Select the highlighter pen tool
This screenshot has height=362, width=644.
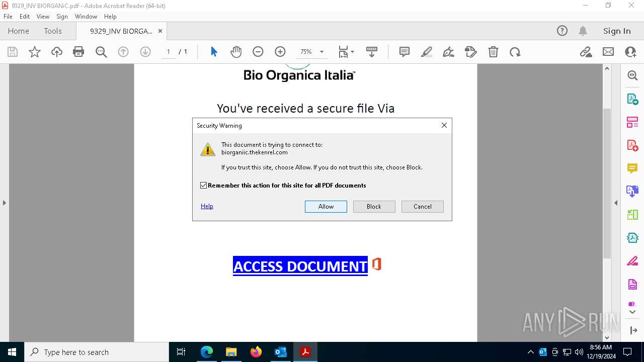pyautogui.click(x=427, y=52)
